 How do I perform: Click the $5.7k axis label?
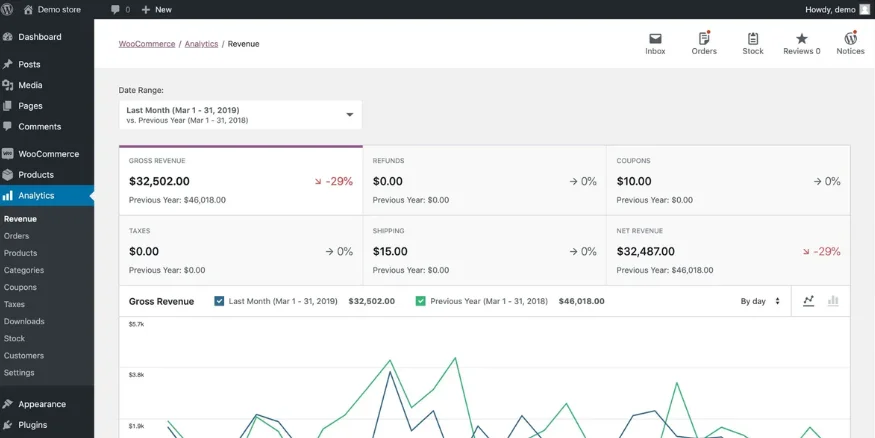137,324
